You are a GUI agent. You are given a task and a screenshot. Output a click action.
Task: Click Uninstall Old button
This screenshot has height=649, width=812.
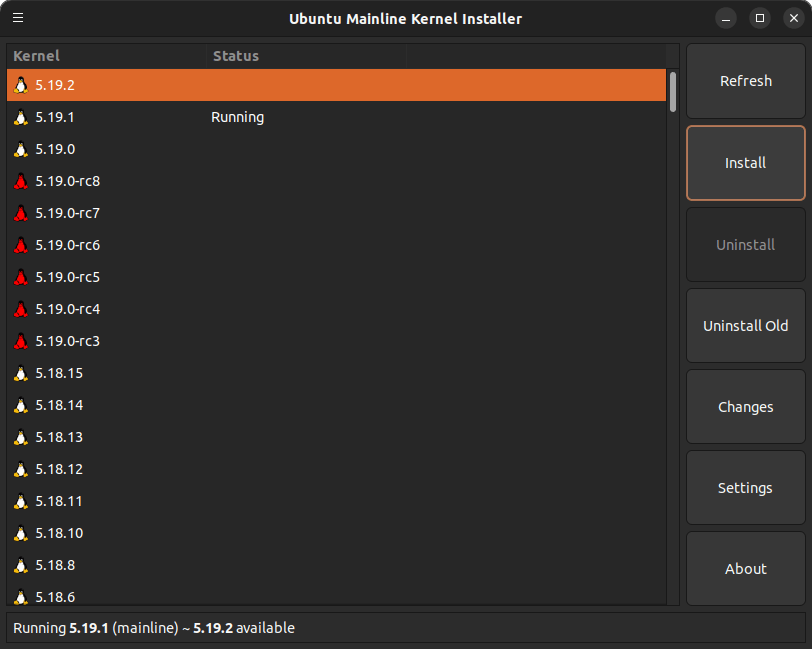(746, 326)
